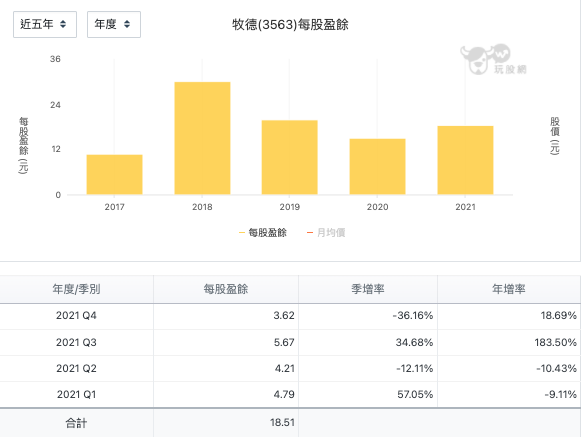
Task: Click the 5.67 EPS value
Action: [x=284, y=342]
